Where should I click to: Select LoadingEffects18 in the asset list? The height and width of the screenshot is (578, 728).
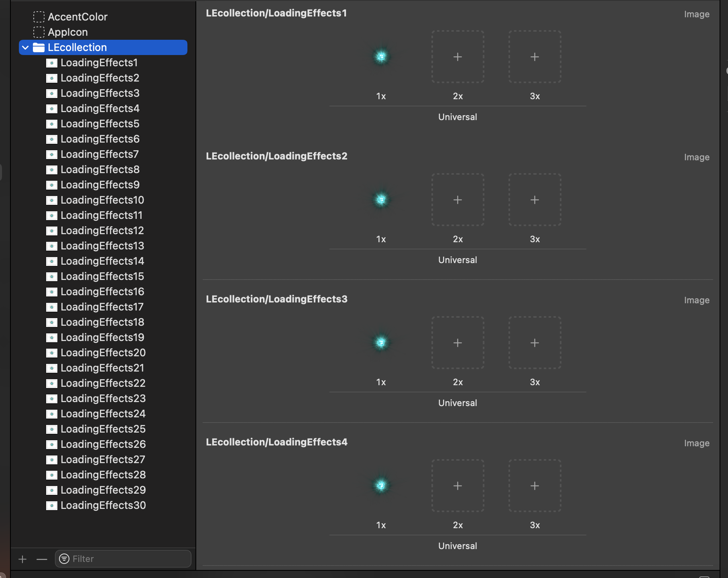coord(102,322)
